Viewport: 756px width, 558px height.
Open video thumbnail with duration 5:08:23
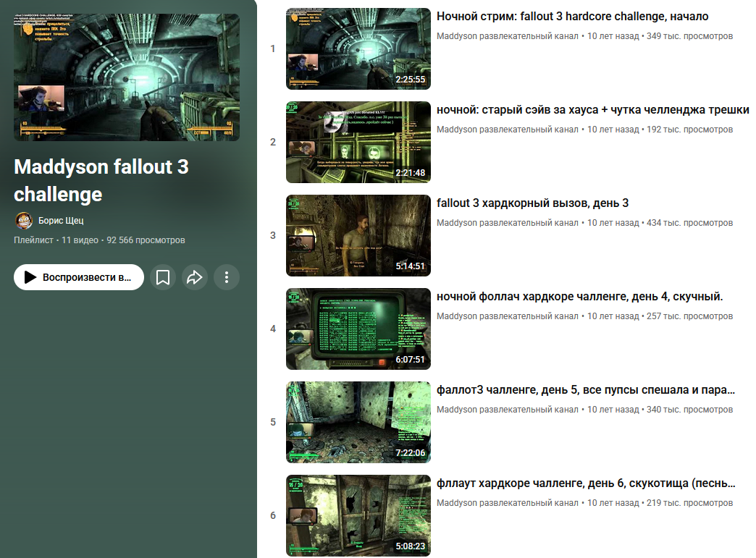tap(358, 515)
